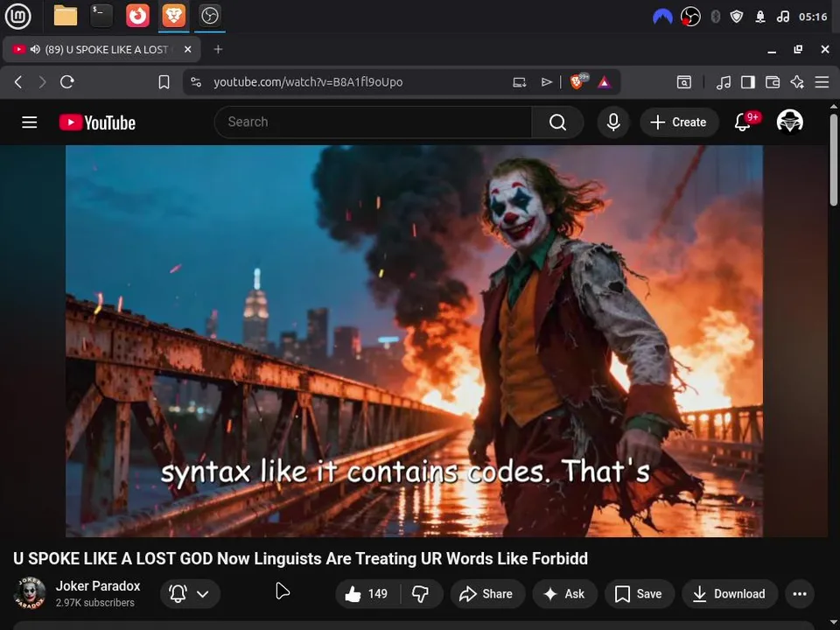The width and height of the screenshot is (840, 630).
Task: Close the YouTube video tab
Action: [x=187, y=49]
